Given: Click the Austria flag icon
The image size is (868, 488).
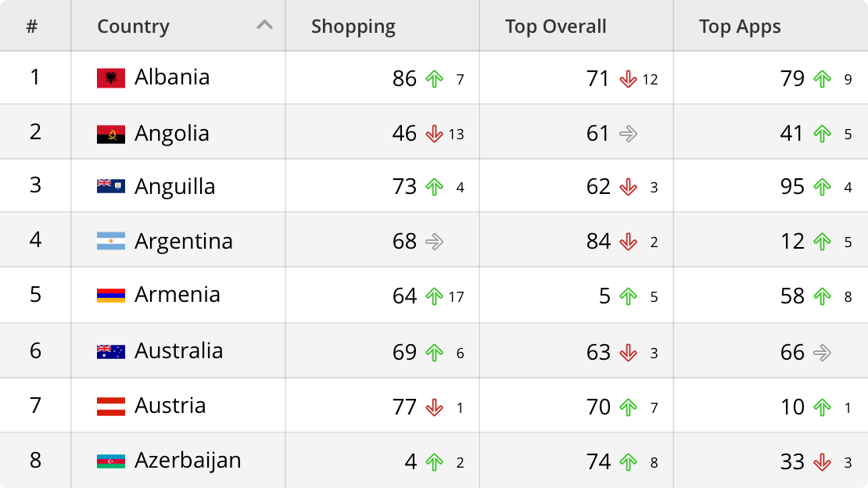Looking at the screenshot, I should 113,406.
